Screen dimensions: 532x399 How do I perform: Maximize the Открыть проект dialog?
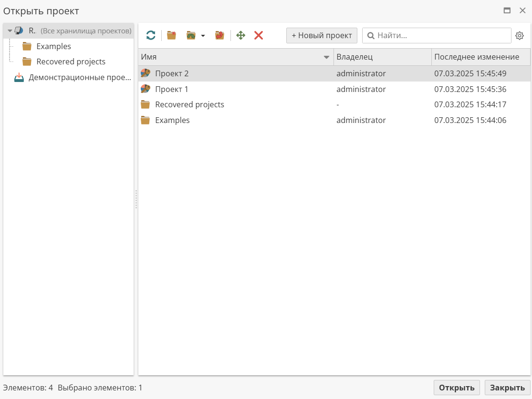point(507,10)
